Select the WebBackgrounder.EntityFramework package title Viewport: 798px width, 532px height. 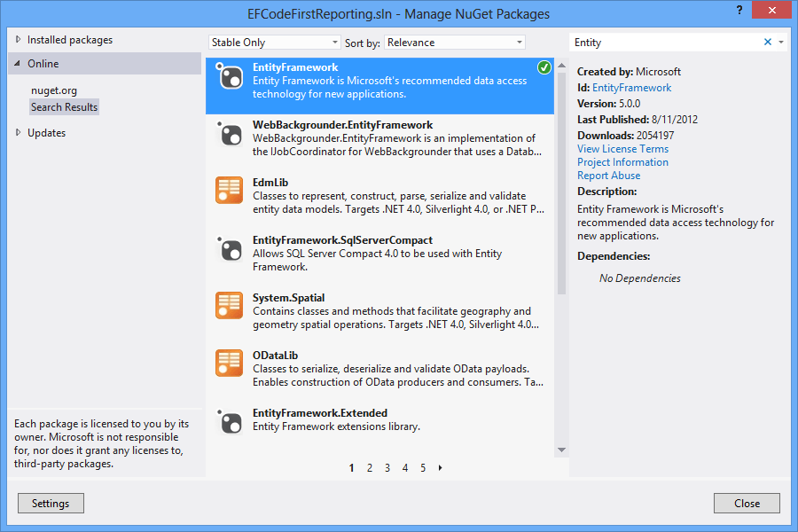(342, 125)
